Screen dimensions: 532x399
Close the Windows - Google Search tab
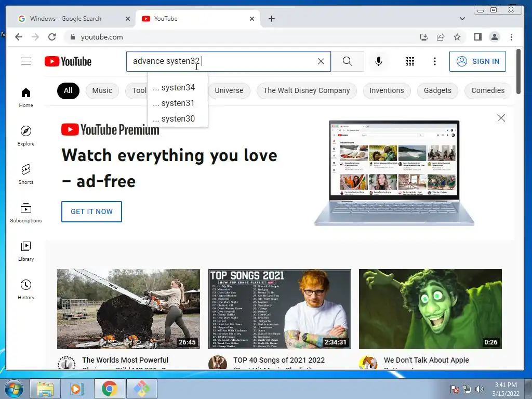point(128,19)
